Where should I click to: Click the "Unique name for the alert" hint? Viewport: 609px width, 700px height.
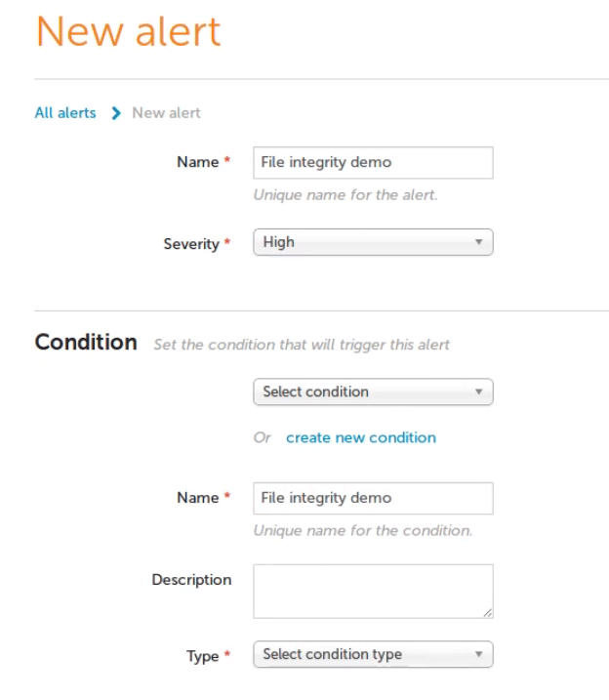pyautogui.click(x=345, y=195)
